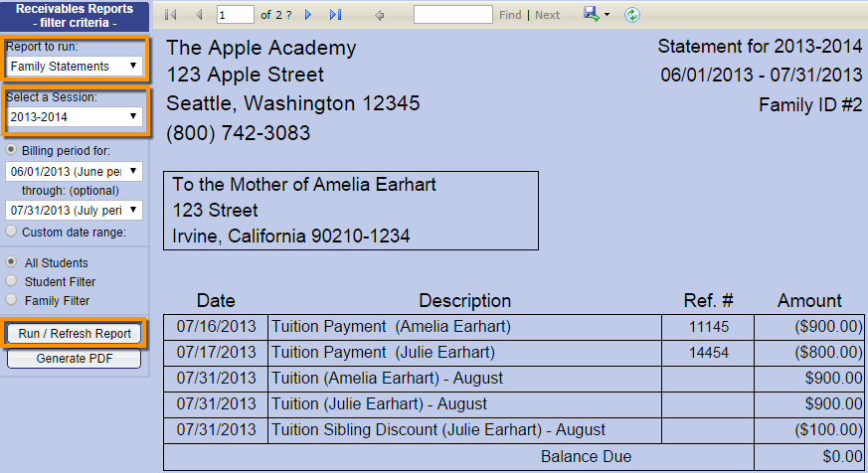
Task: Open billing period start date dropdown
Action: coord(75,171)
